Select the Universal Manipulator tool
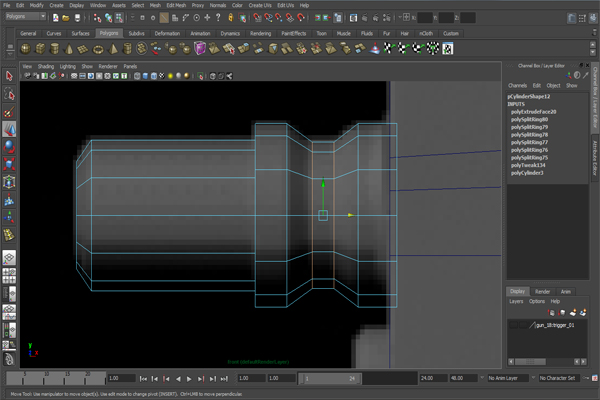The image size is (600, 400). pos(9,182)
